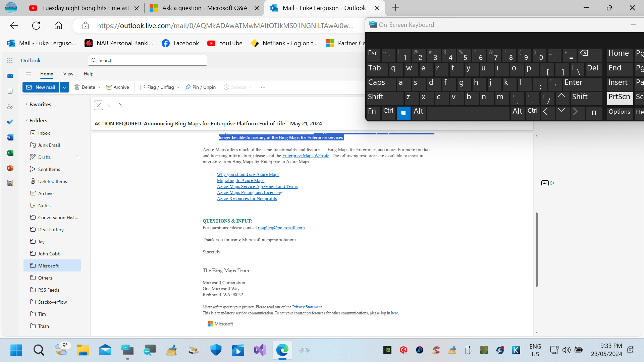Open the Outlook app launcher grid
The width and height of the screenshot is (644, 362).
tap(10, 60)
